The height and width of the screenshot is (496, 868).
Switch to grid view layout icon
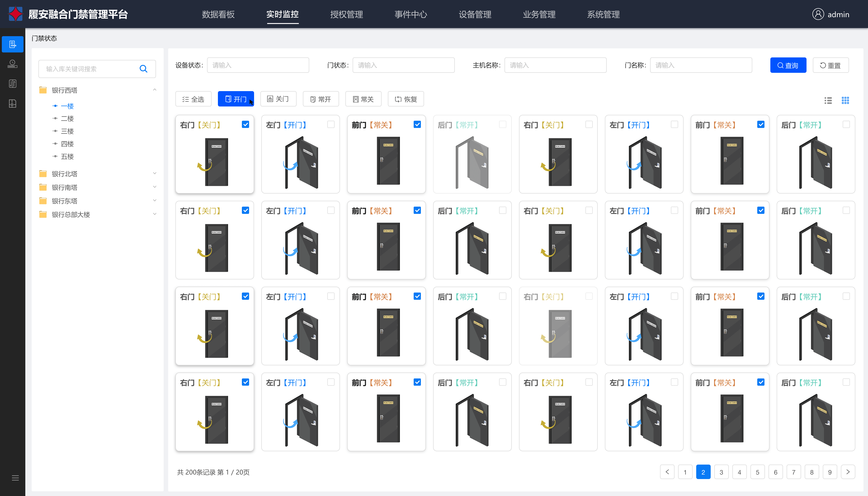point(845,101)
